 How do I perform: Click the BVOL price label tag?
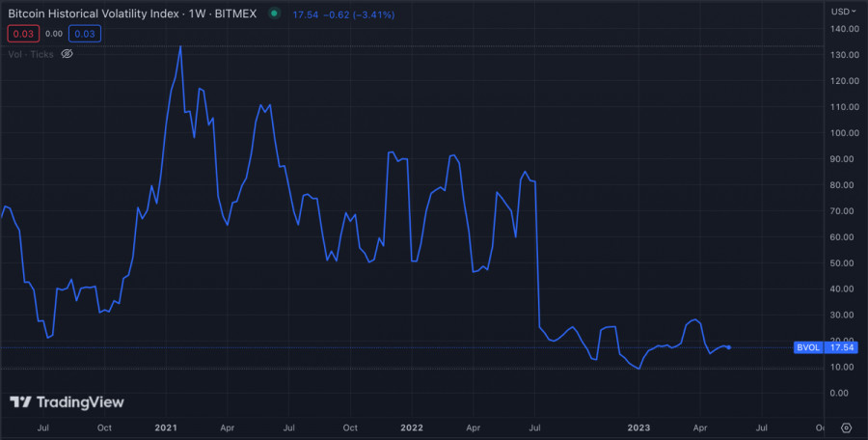807,347
